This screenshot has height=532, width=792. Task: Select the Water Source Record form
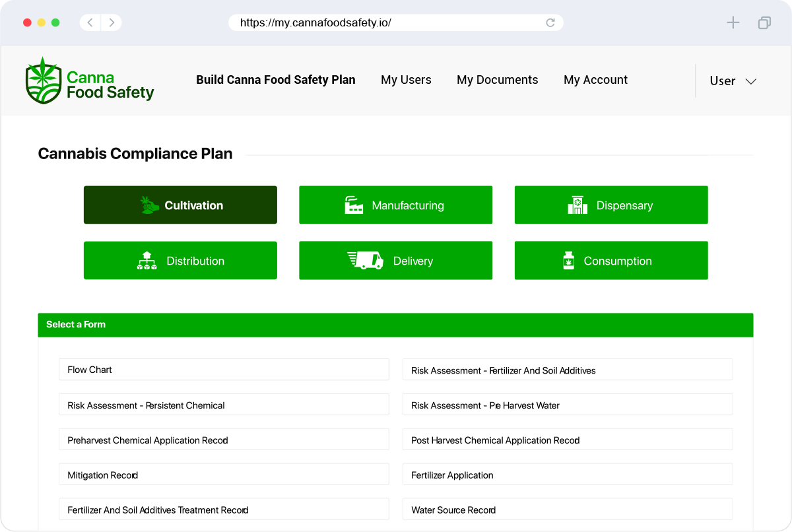coord(567,510)
